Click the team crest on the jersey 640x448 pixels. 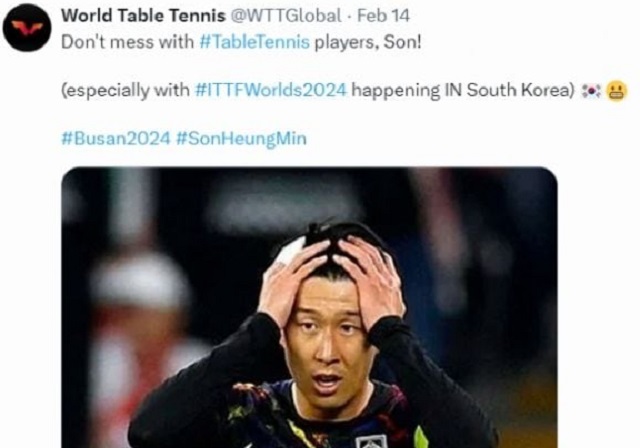(x=371, y=441)
